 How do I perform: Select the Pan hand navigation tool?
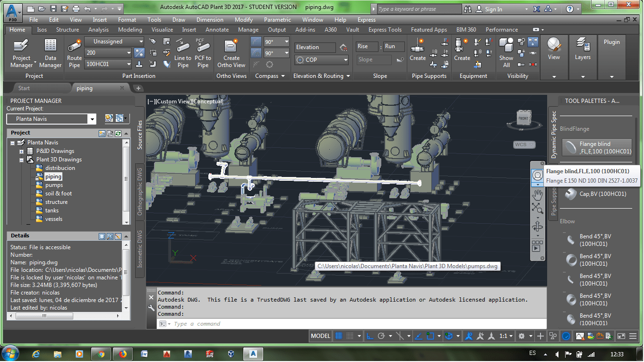pos(537,194)
